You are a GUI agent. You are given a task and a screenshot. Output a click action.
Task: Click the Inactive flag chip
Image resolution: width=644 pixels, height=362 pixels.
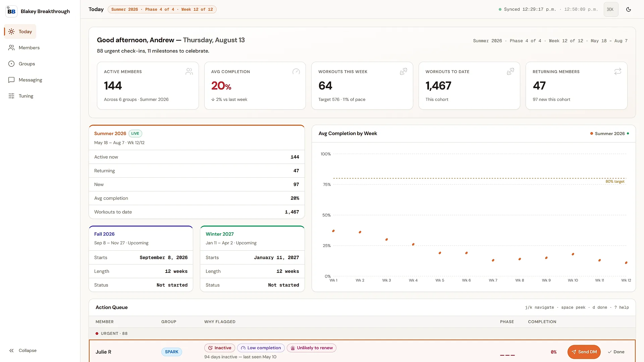coord(220,348)
